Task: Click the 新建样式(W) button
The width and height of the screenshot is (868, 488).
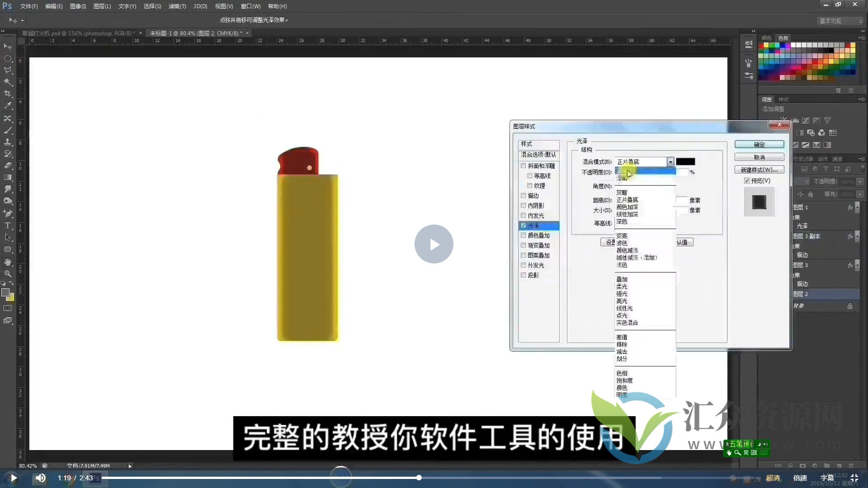Action: (x=759, y=169)
